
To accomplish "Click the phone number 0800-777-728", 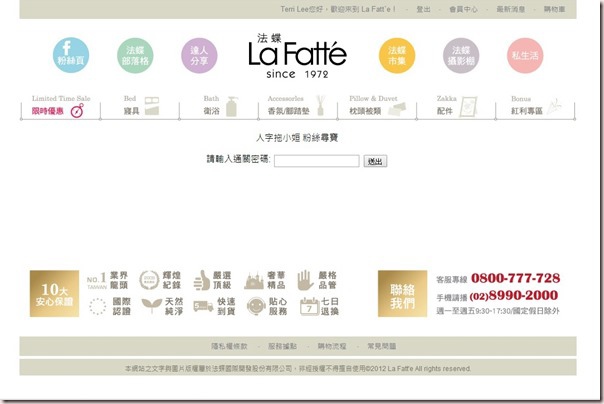I will [515, 278].
